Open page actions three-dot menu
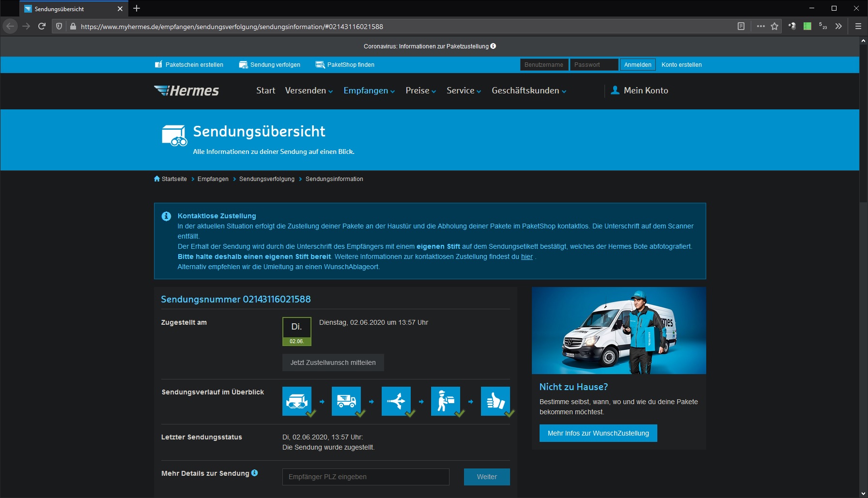The height and width of the screenshot is (498, 868). [761, 26]
